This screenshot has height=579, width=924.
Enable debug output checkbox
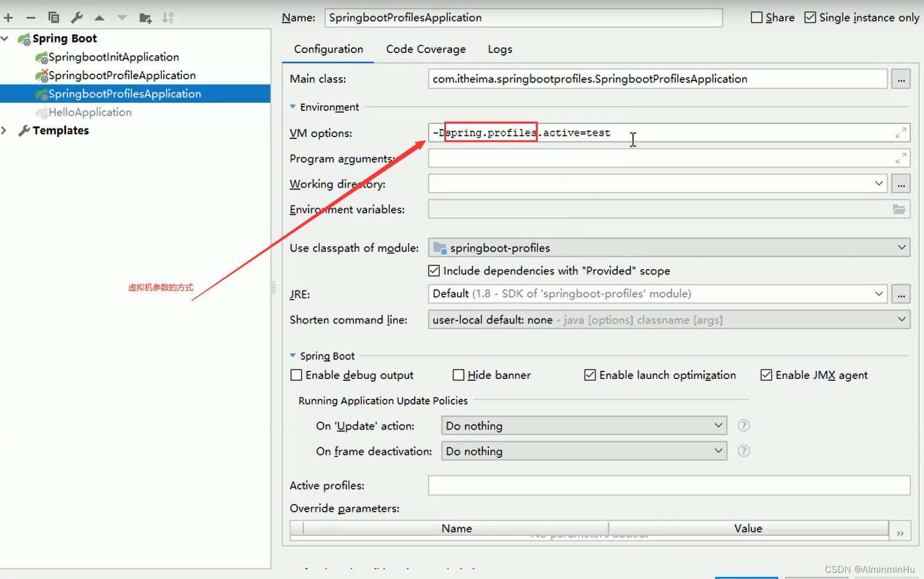pyautogui.click(x=297, y=375)
